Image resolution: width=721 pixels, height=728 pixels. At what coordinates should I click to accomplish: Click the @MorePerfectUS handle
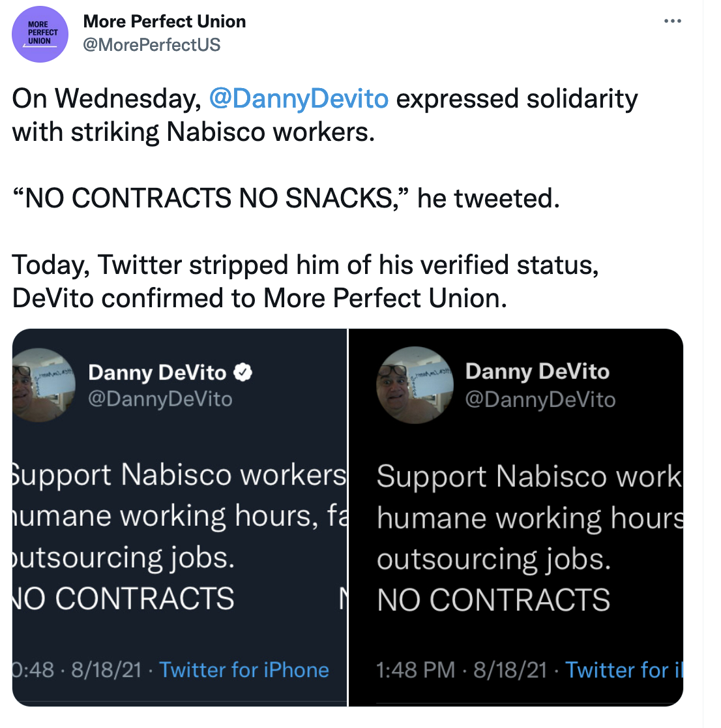(153, 44)
